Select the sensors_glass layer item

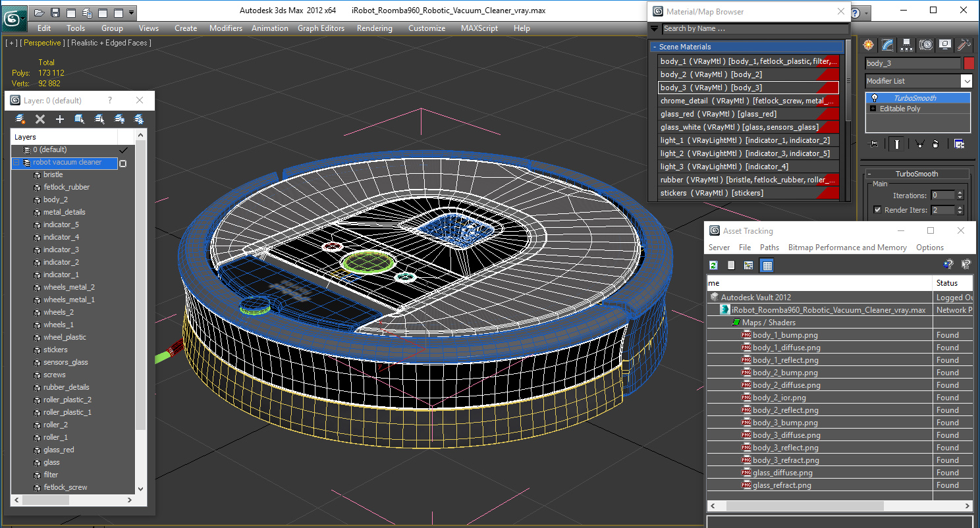click(x=65, y=362)
